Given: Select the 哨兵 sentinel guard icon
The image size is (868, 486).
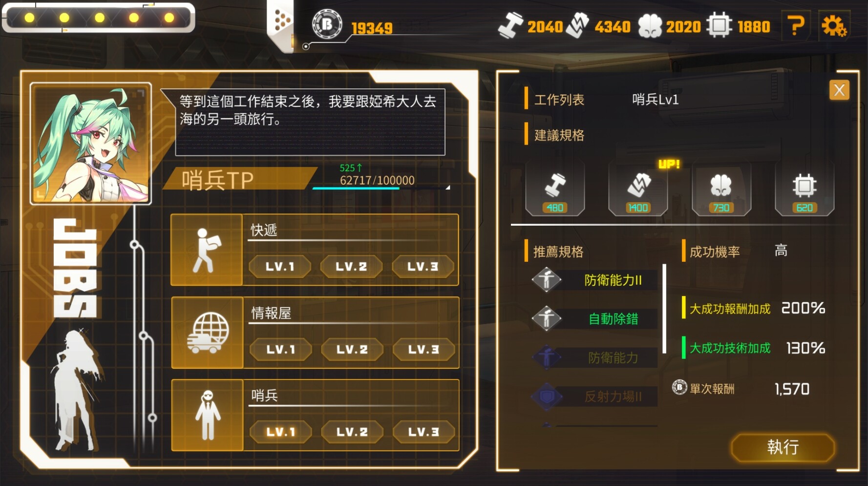Looking at the screenshot, I should click(207, 415).
